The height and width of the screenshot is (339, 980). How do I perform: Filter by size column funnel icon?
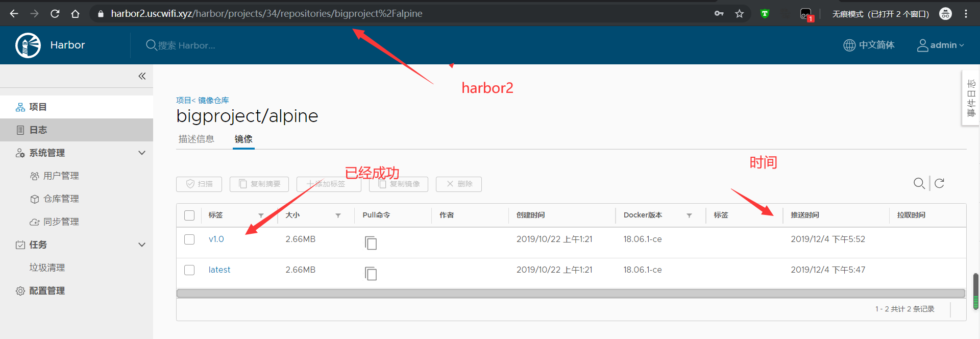338,215
